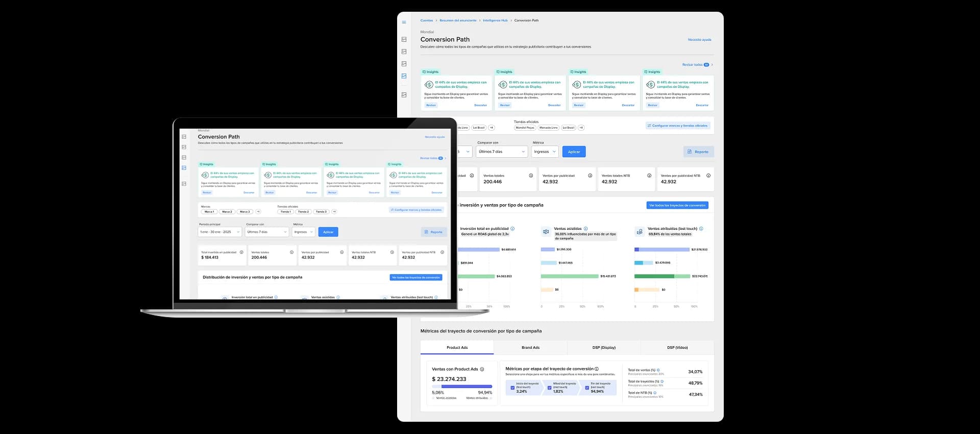Click Descartar on the first insight card in large panel
The width and height of the screenshot is (980, 434).
coord(480,105)
